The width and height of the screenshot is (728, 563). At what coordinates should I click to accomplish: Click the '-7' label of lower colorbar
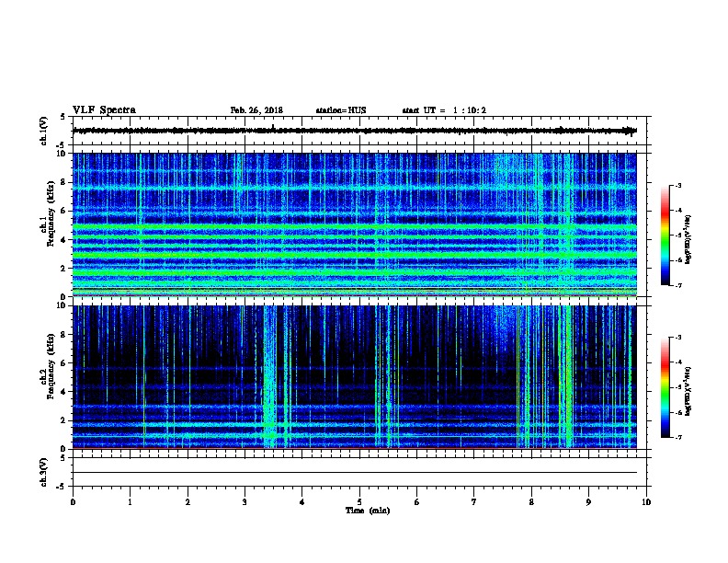tap(677, 438)
